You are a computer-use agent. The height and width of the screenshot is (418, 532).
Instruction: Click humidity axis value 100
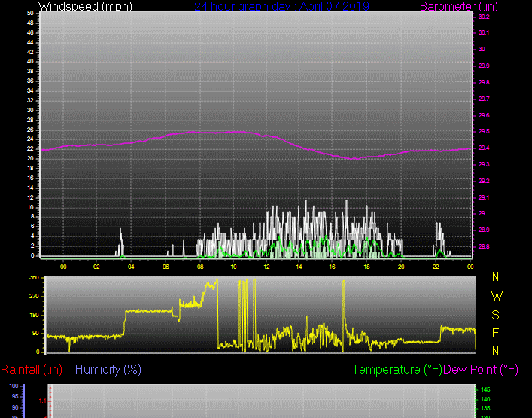tap(14, 386)
